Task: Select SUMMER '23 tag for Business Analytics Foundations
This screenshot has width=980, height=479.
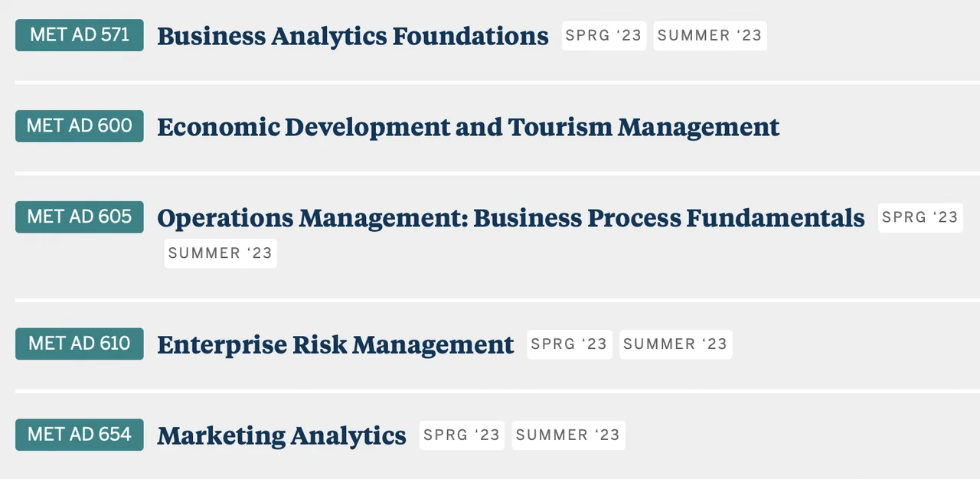Action: point(710,36)
